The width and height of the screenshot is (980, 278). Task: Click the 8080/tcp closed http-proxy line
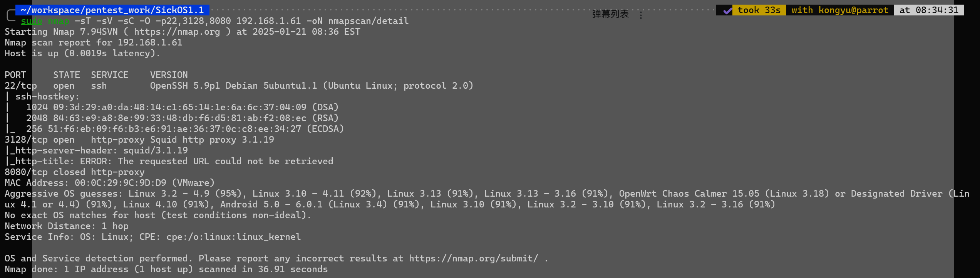coord(75,172)
